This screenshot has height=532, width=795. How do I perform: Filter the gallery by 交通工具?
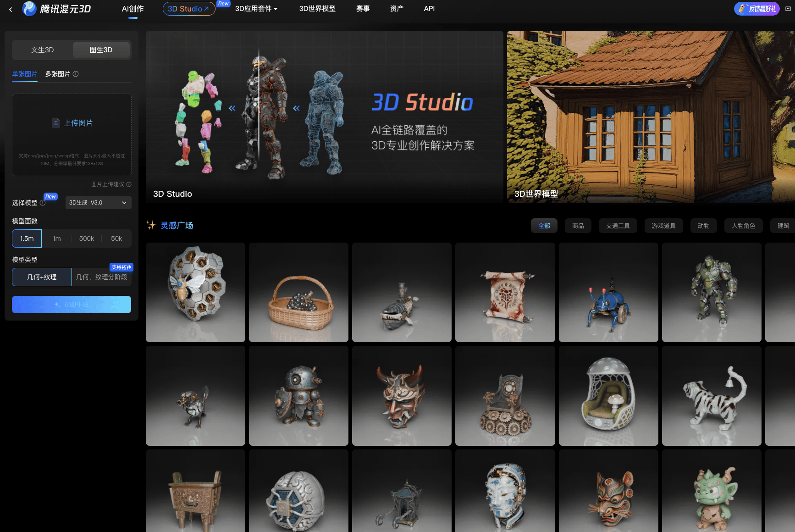618,226
